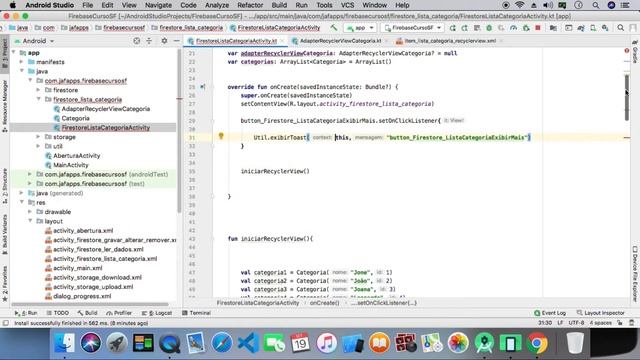
Task: Click the collapse-all icon in Project panel
Action: tap(149, 41)
